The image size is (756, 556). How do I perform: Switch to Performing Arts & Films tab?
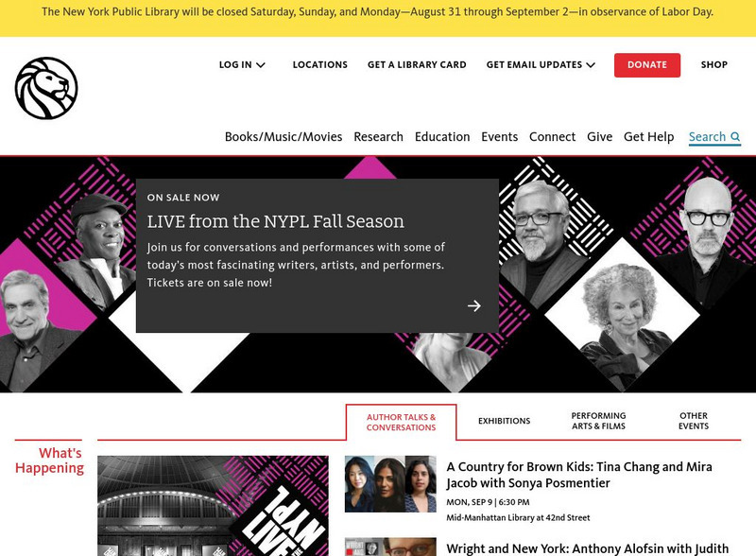598,421
